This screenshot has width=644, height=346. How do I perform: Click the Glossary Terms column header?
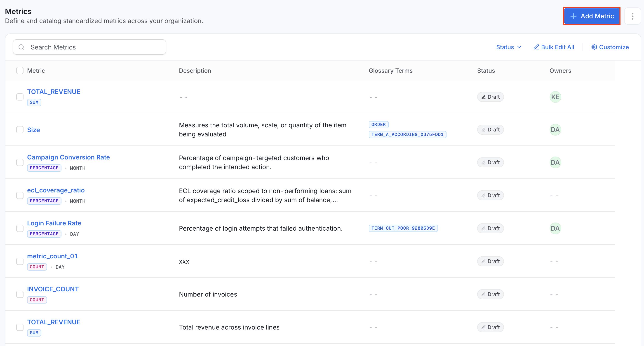(x=391, y=71)
